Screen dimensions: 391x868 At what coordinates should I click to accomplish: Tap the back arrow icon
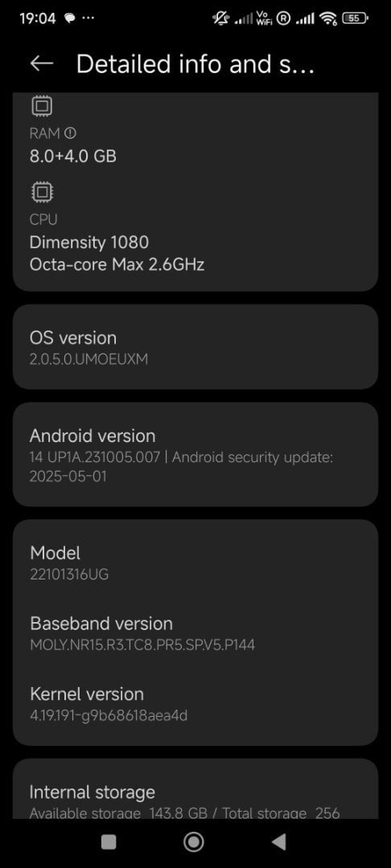pyautogui.click(x=42, y=63)
